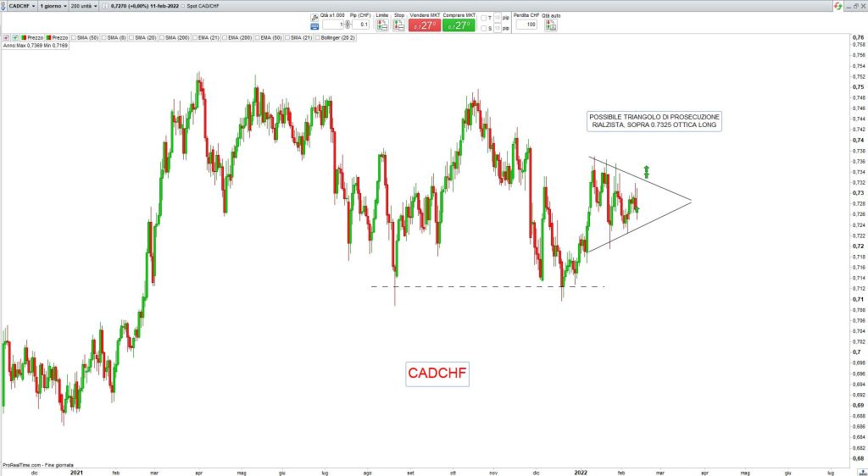Click the 0,7 level on price axis

pyautogui.click(x=856, y=352)
